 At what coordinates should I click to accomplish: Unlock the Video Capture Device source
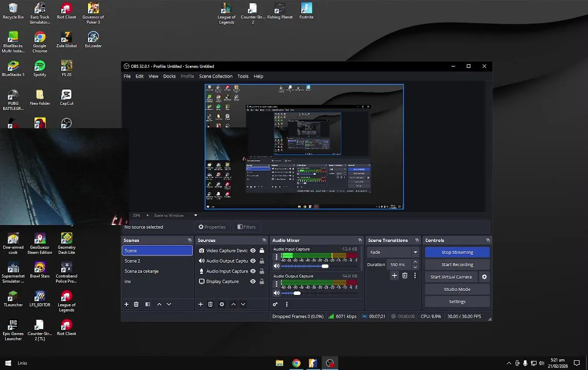click(x=262, y=251)
